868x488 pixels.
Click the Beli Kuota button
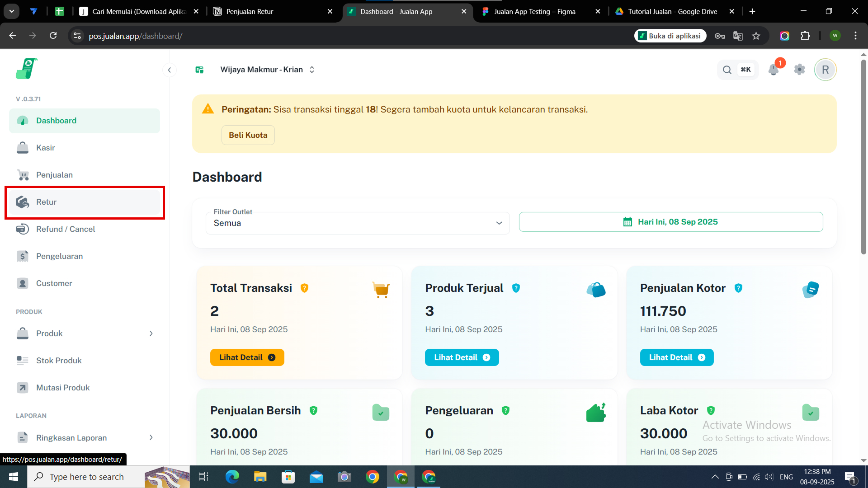(248, 135)
